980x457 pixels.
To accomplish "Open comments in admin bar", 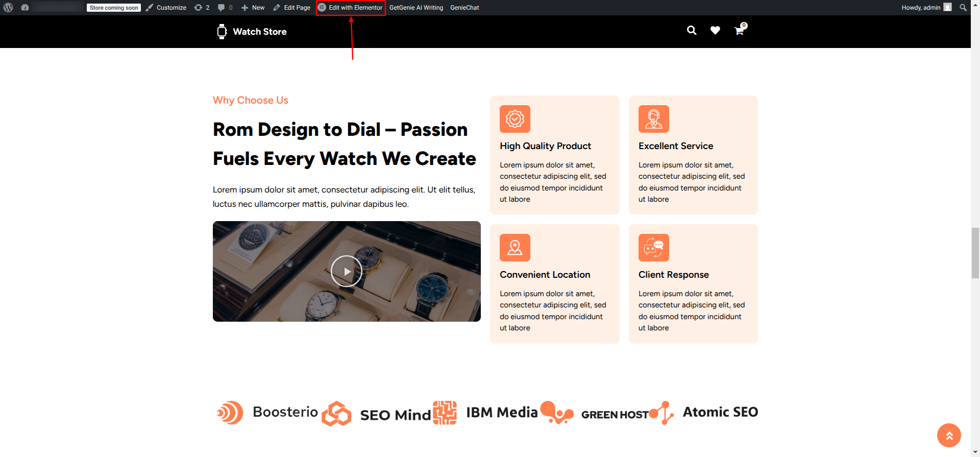I will click(225, 8).
